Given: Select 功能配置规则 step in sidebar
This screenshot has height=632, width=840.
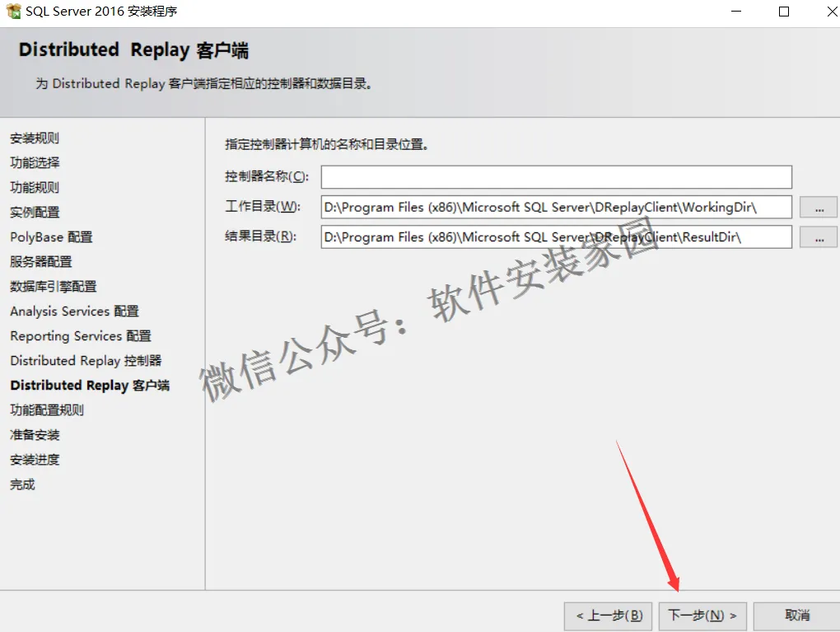Looking at the screenshot, I should (47, 410).
